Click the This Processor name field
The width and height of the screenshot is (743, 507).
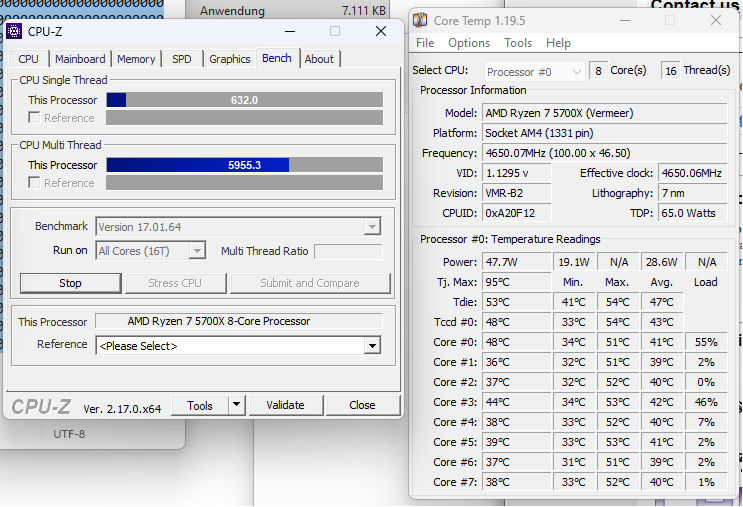[x=239, y=321]
